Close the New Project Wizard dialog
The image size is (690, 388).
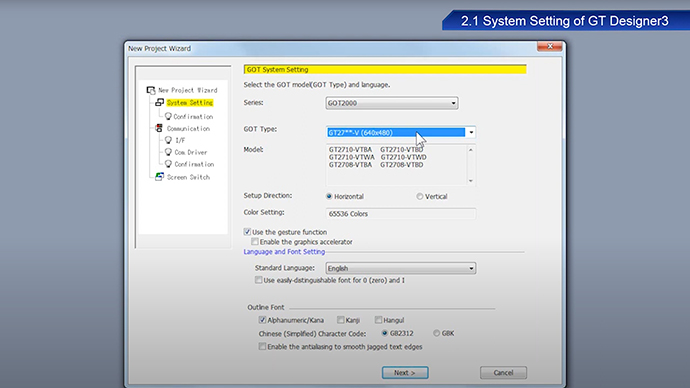(550, 46)
